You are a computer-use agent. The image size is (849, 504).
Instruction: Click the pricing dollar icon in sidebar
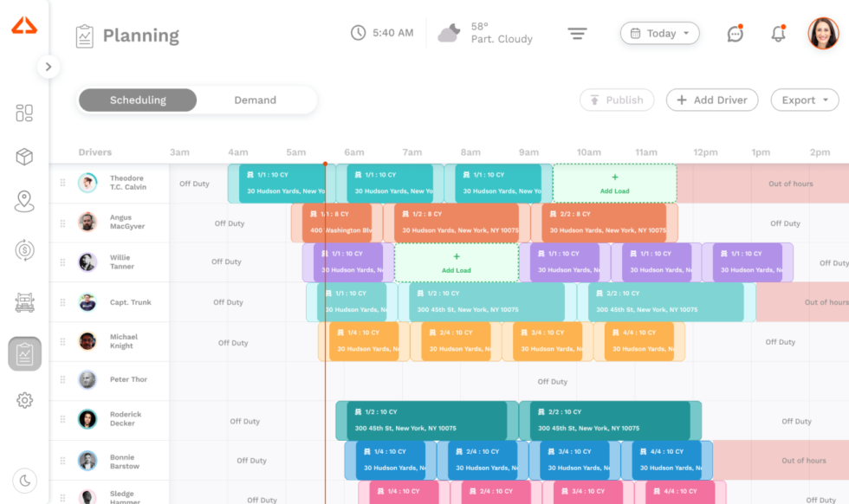[x=24, y=250]
